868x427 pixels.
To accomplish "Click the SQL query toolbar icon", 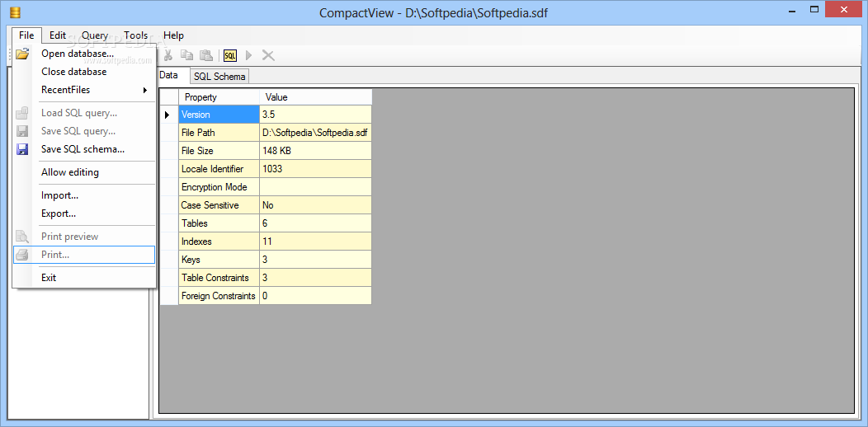I will point(229,55).
